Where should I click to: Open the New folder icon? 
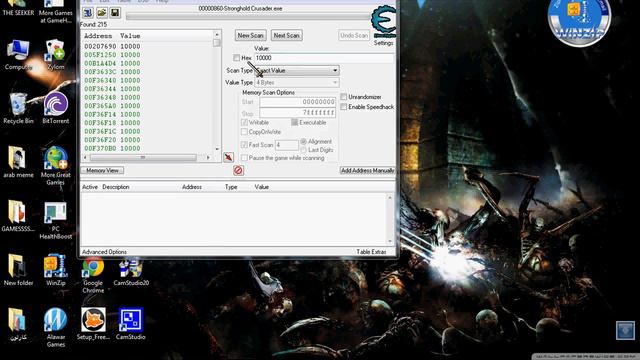[18, 269]
